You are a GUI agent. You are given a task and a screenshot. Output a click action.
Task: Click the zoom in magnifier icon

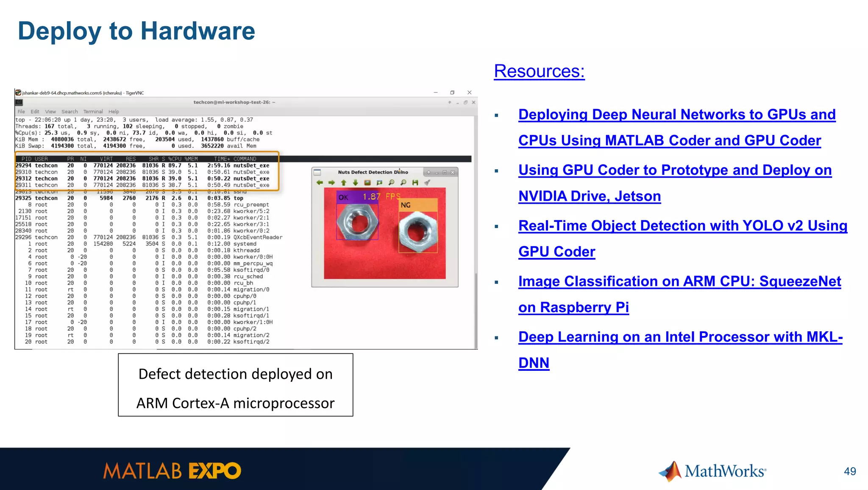392,182
